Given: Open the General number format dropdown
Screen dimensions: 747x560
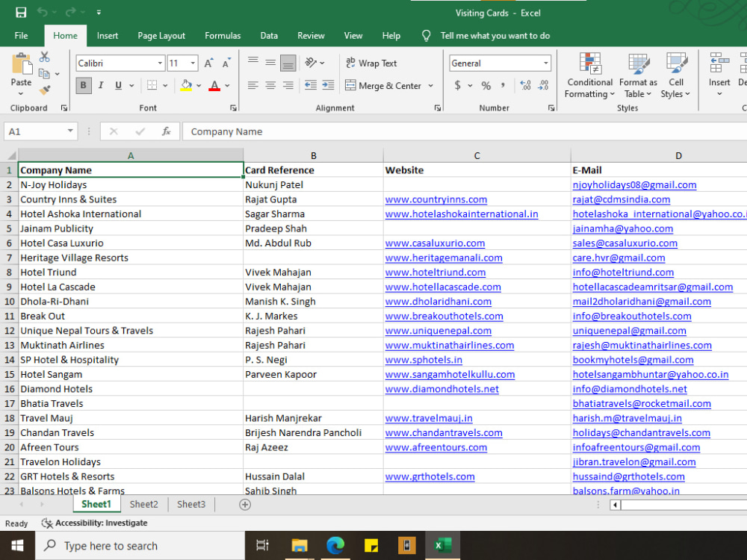Looking at the screenshot, I should [545, 63].
